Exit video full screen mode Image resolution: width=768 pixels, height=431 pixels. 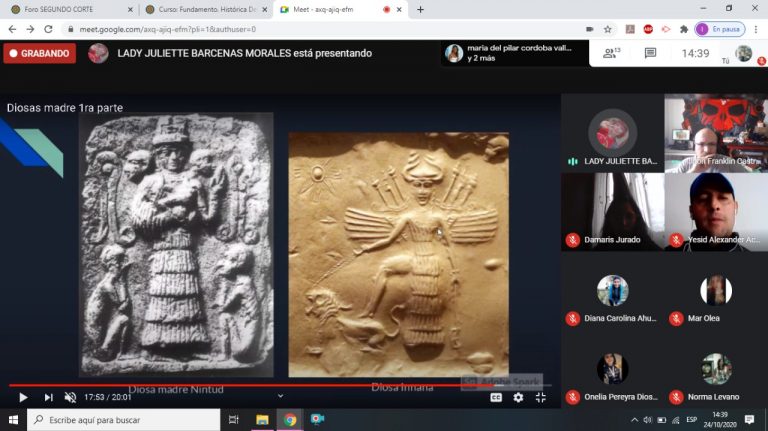click(541, 398)
